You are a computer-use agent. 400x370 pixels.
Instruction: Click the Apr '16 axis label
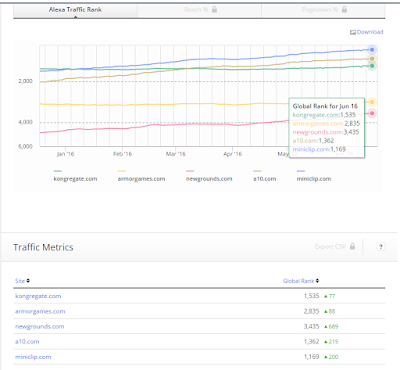pyautogui.click(x=232, y=154)
